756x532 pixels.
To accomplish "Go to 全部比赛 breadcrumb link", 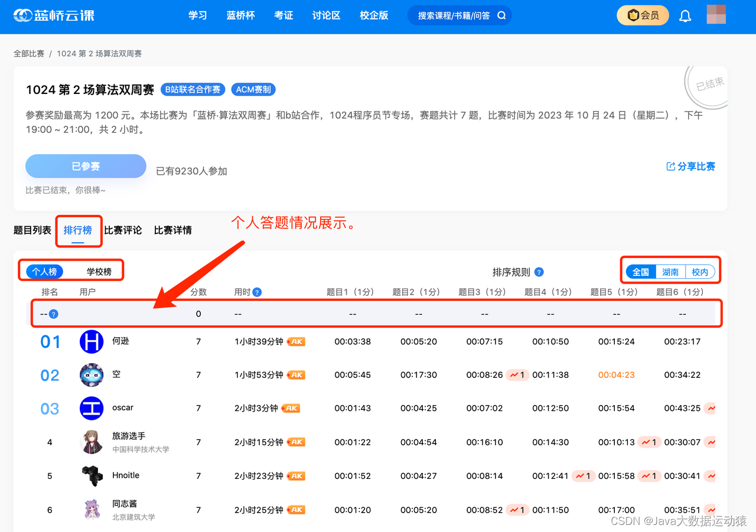I will 29,54.
